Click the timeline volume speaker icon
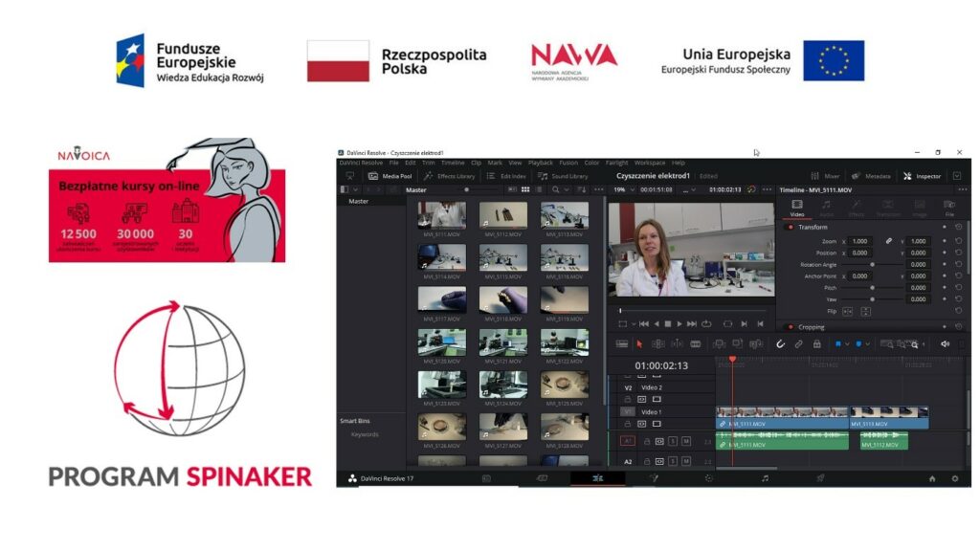980x551 pixels. tap(945, 344)
